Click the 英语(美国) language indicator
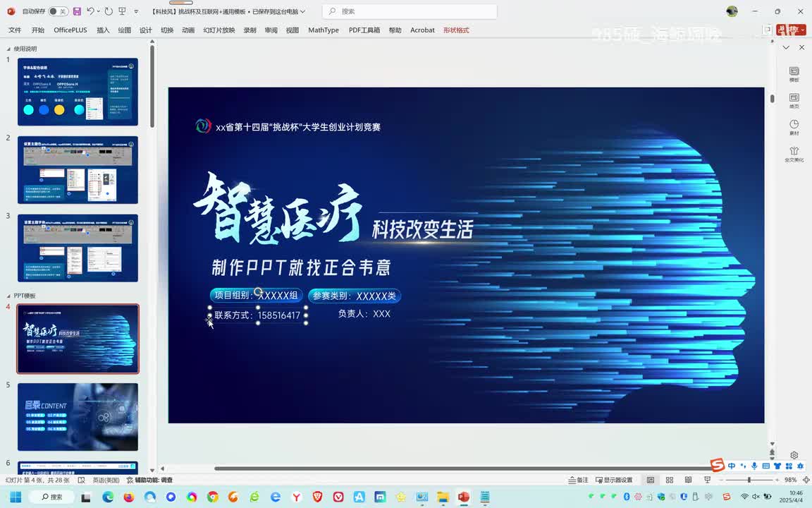Viewport: 812px width, 508px height. tap(106, 480)
